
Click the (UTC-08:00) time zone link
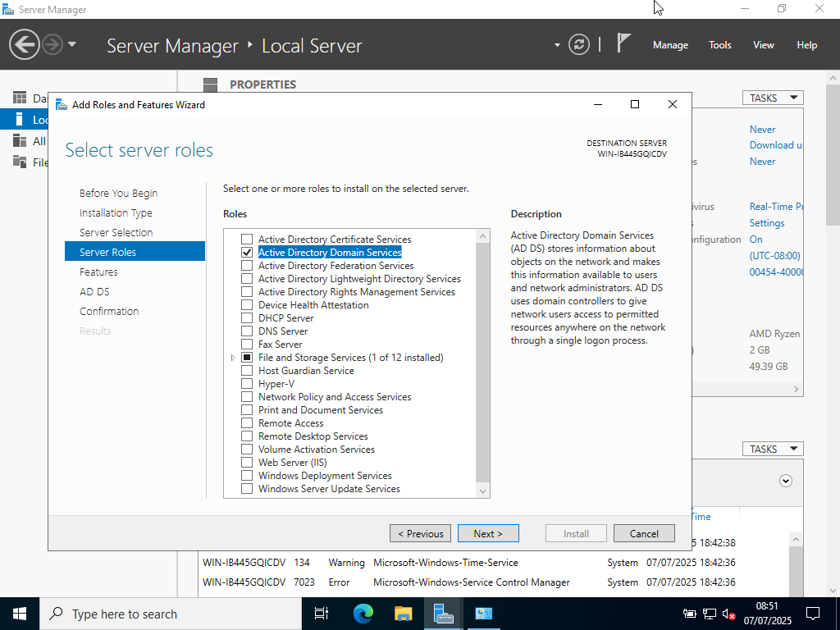(774, 256)
